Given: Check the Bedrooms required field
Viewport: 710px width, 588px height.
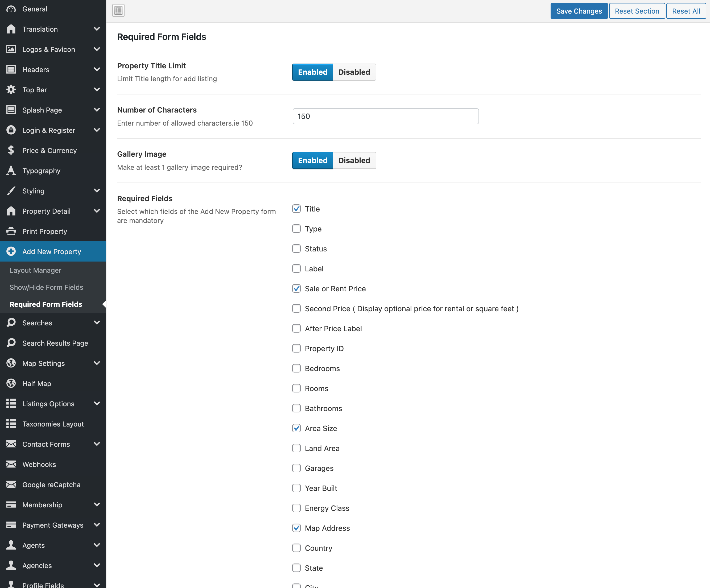Looking at the screenshot, I should click(296, 368).
